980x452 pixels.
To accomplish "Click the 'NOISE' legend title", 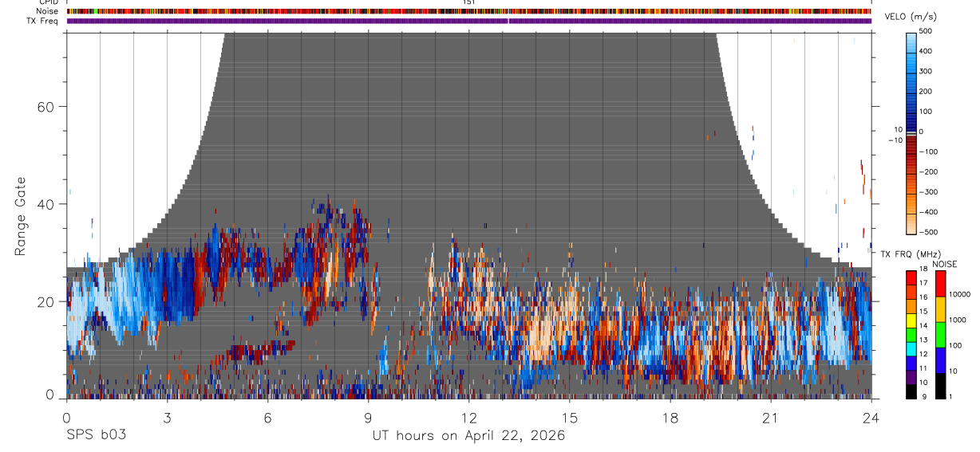I will [945, 264].
